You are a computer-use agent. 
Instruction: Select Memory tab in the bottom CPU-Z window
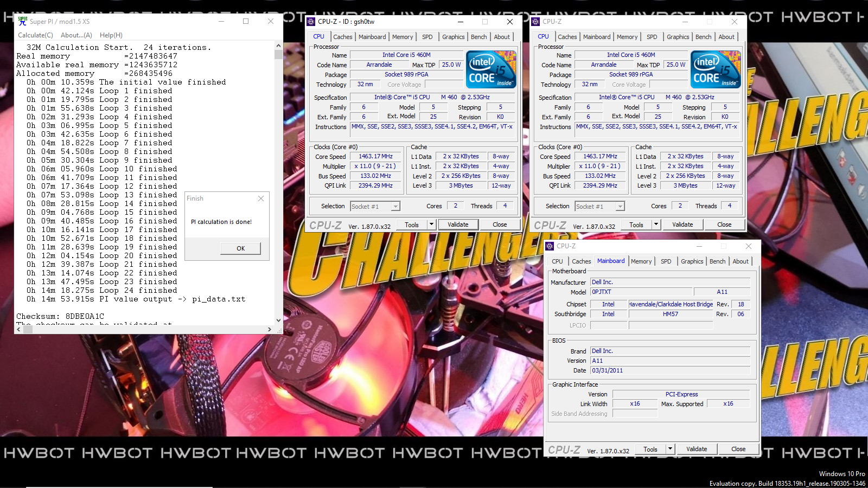click(641, 261)
